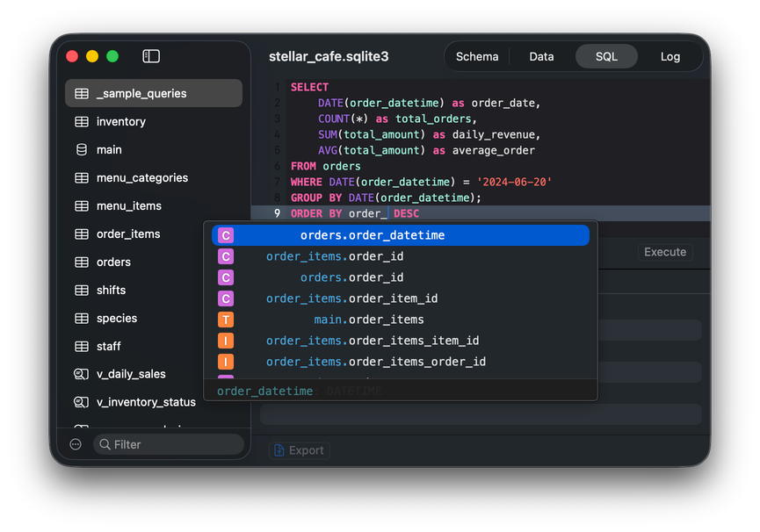The height and width of the screenshot is (532, 760).
Task: Show the Log tab
Action: point(670,56)
